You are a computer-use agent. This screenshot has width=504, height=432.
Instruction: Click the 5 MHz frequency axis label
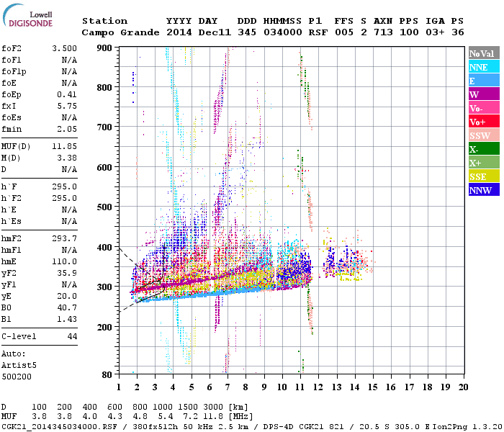point(192,387)
